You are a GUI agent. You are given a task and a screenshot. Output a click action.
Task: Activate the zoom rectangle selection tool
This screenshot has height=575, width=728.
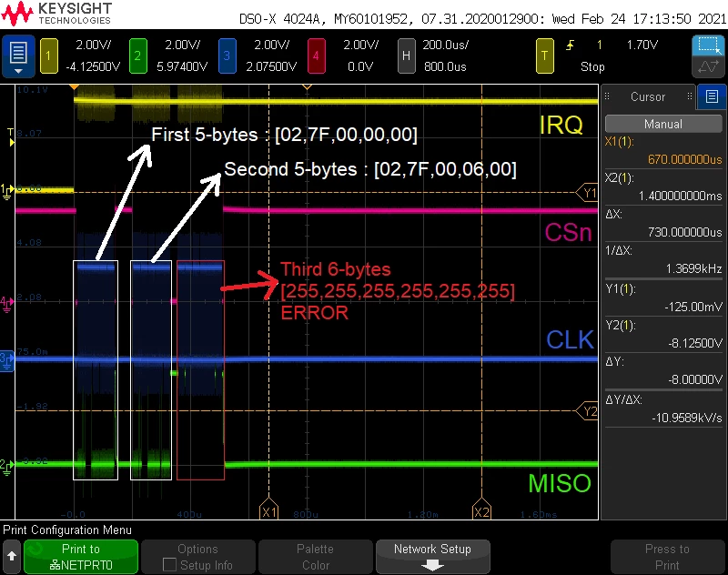point(708,45)
